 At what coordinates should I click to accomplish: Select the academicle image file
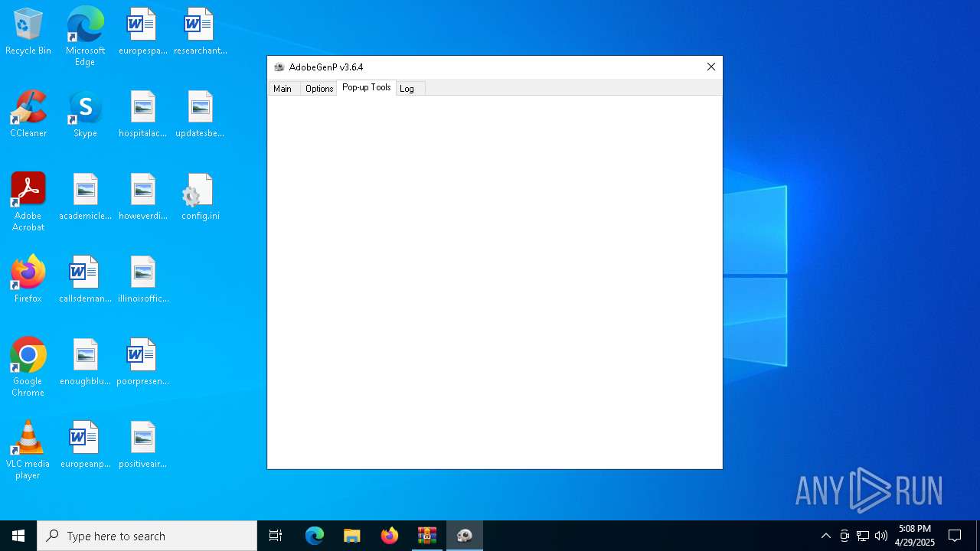point(85,197)
